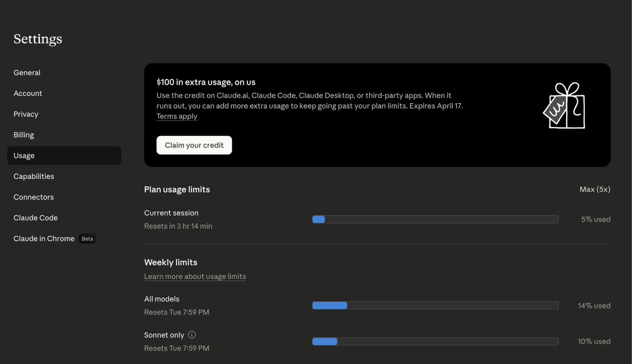Click the gift box illustration
The width and height of the screenshot is (632, 364).
pos(565,105)
